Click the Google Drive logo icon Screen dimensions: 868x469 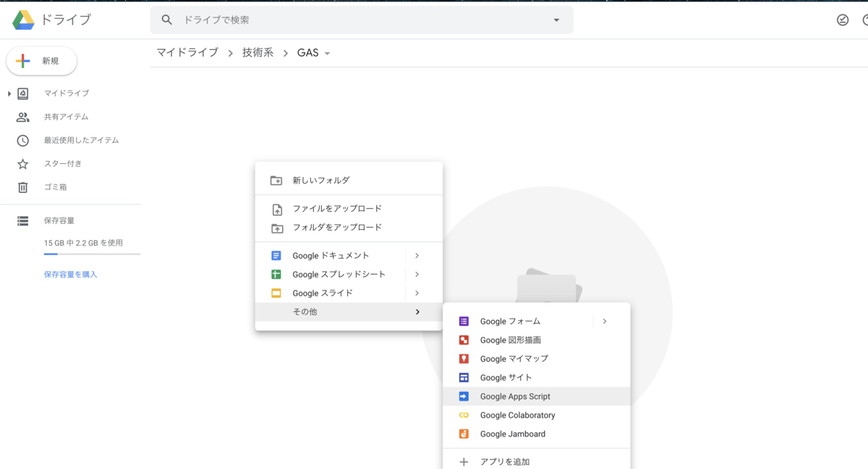pos(24,20)
